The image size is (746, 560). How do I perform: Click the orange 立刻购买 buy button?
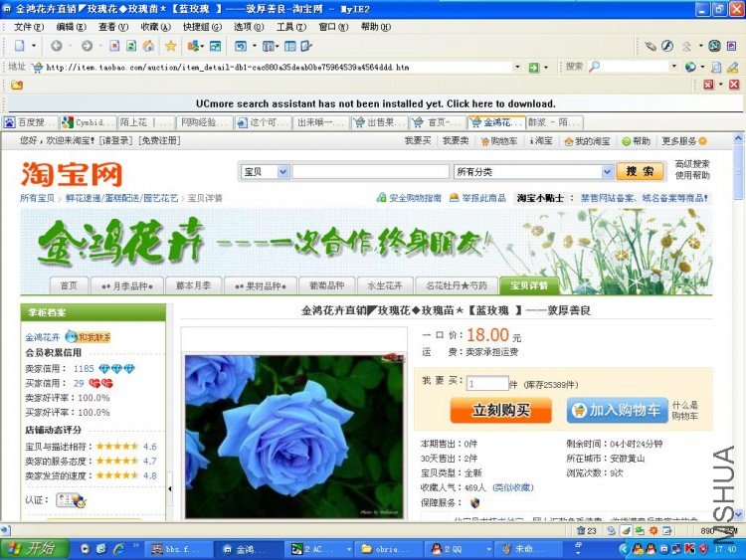[501, 410]
